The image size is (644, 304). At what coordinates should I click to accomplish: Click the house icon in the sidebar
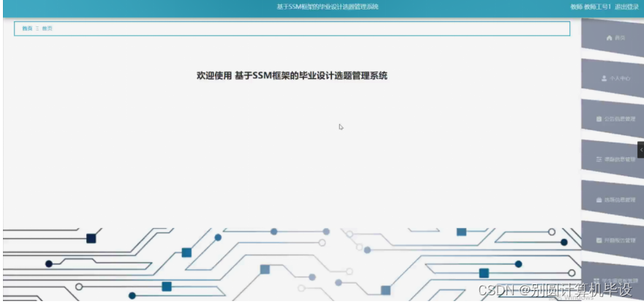[609, 38]
